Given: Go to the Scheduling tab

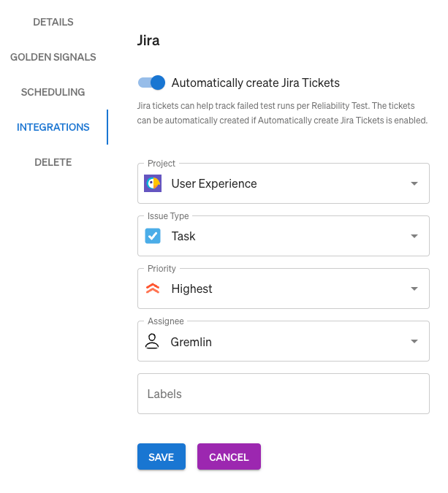Looking at the screenshot, I should click(x=53, y=92).
